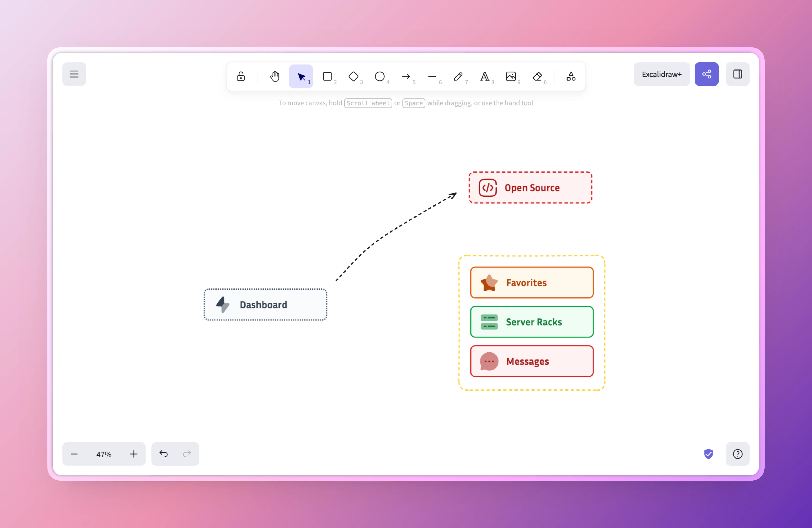The width and height of the screenshot is (812, 528).
Task: Select the Ellipse tool
Action: (380, 76)
